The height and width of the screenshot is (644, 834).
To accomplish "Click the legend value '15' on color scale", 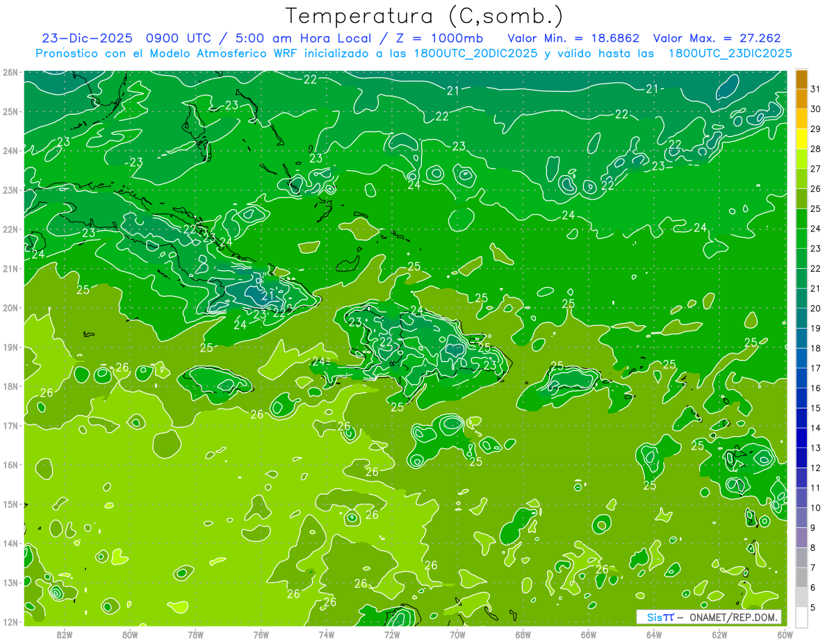I will tap(815, 408).
